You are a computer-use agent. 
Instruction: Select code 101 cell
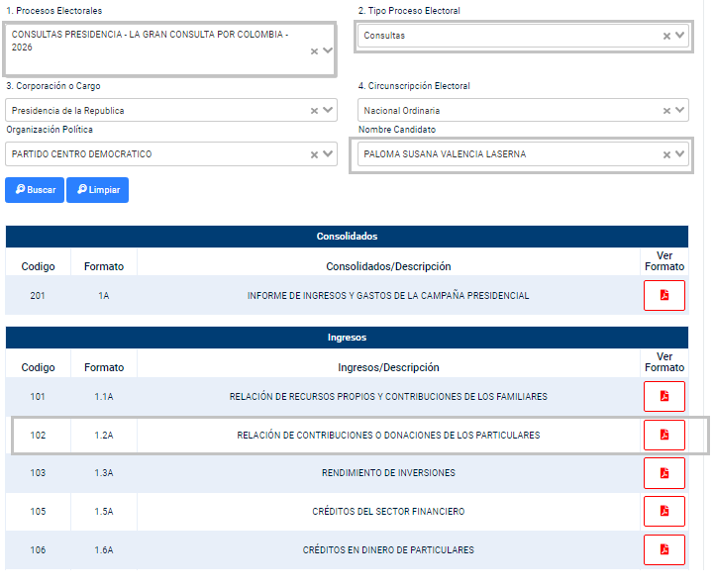[x=38, y=397]
